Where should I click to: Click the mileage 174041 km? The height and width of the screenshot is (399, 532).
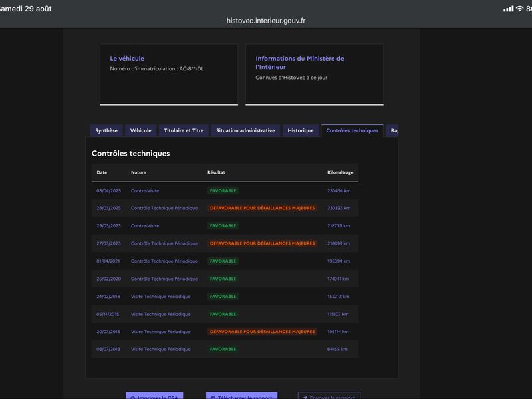coord(338,279)
